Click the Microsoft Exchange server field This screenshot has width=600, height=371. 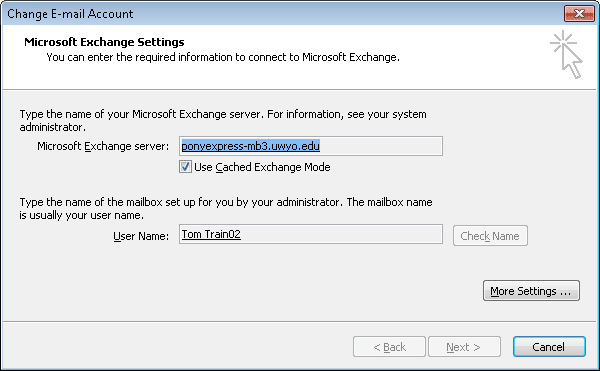311,146
